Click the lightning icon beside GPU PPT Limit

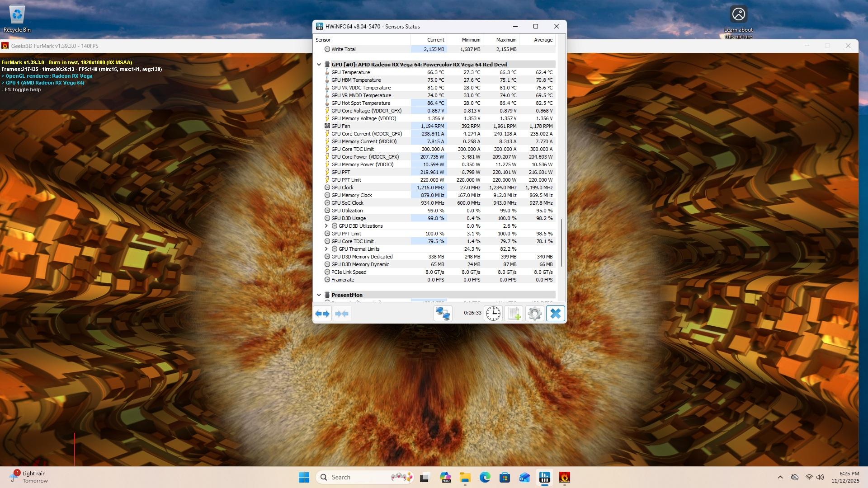click(327, 180)
